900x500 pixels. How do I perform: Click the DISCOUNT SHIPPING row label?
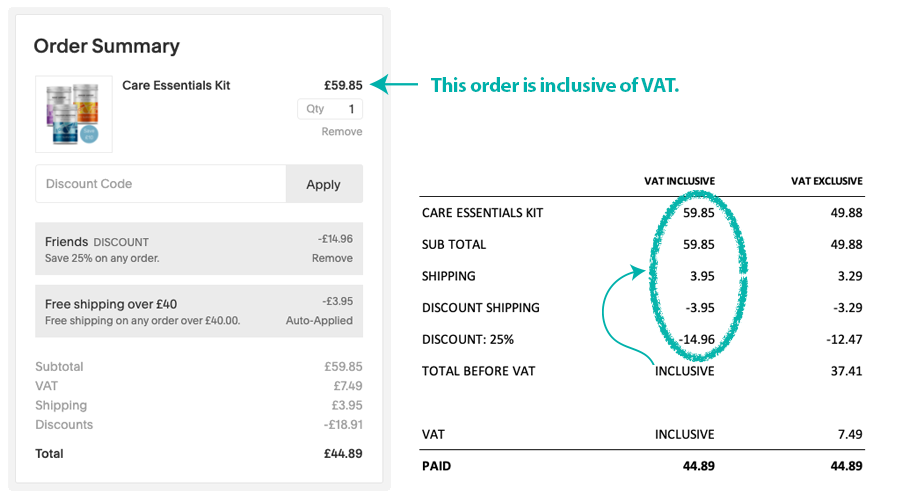click(481, 308)
